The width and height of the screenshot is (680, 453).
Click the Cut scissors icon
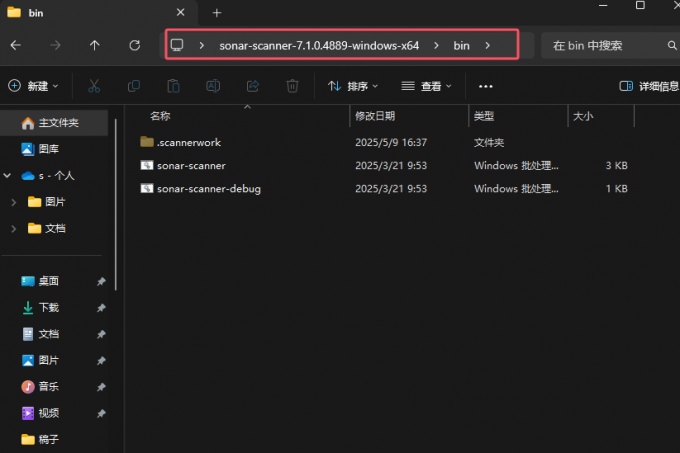point(94,86)
